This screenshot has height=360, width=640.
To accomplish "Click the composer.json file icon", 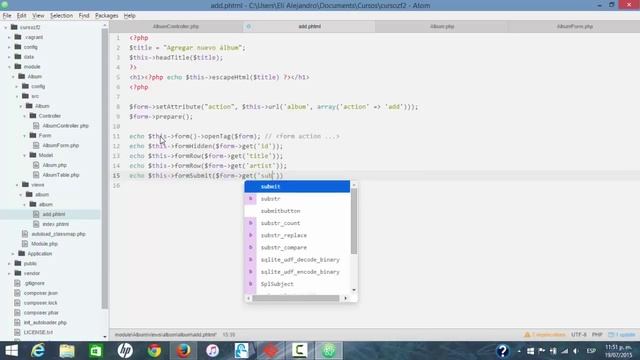I will pos(17,293).
